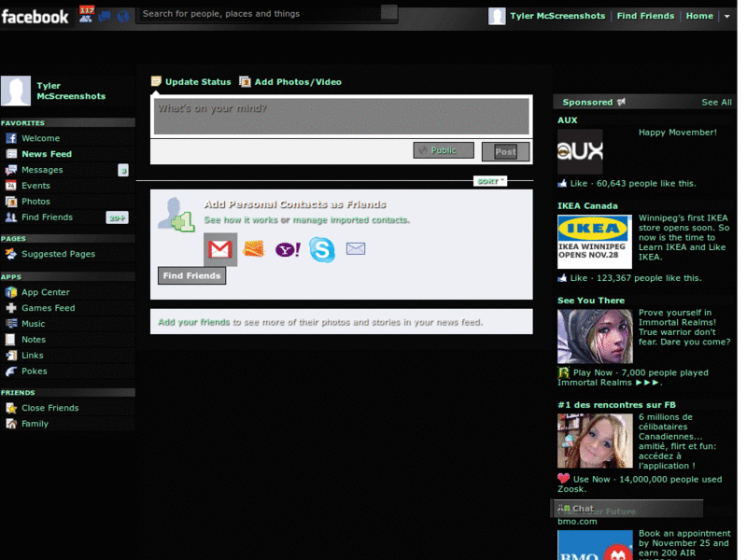747x560 pixels.
Task: Open See All sponsored stories
Action: (x=716, y=102)
